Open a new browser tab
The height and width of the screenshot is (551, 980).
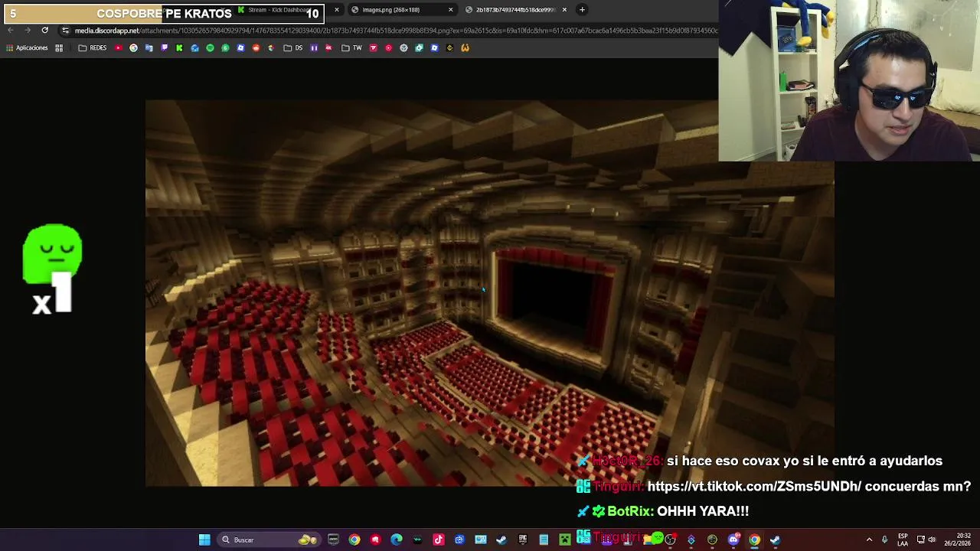pyautogui.click(x=582, y=10)
